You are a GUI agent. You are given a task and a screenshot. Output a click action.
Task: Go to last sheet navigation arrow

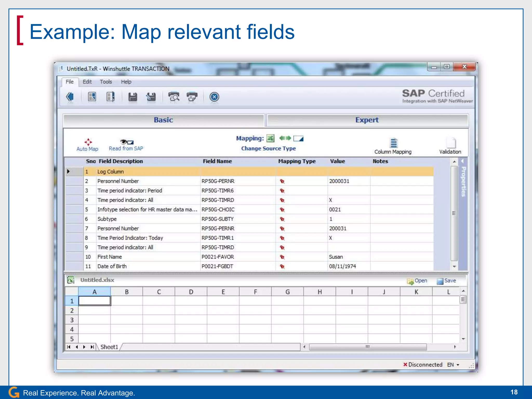(x=92, y=347)
